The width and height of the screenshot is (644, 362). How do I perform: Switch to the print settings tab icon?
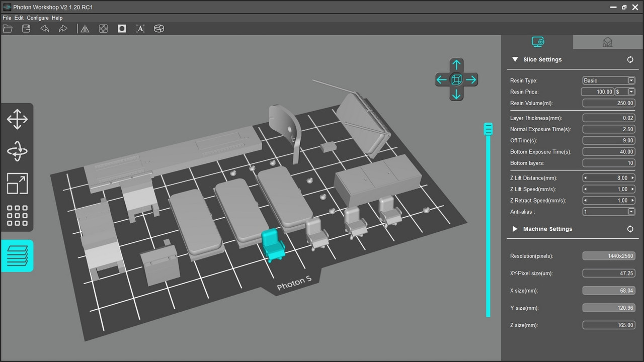point(537,42)
